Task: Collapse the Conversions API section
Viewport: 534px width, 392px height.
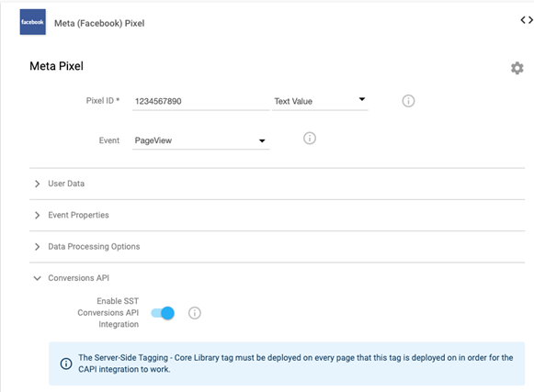Action: (x=277, y=278)
